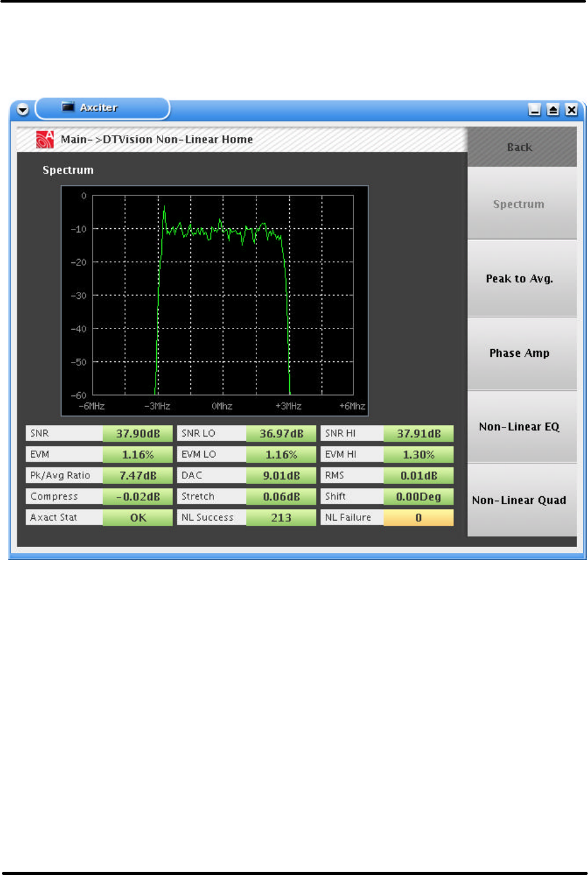Select the EVM HI value 1.30%
588x875 pixels.
point(418,455)
